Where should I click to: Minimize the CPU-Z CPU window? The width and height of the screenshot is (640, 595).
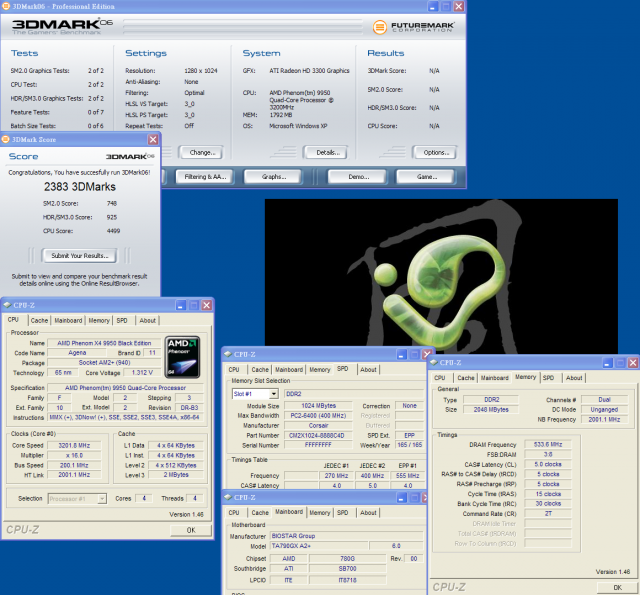pyautogui.click(x=181, y=305)
